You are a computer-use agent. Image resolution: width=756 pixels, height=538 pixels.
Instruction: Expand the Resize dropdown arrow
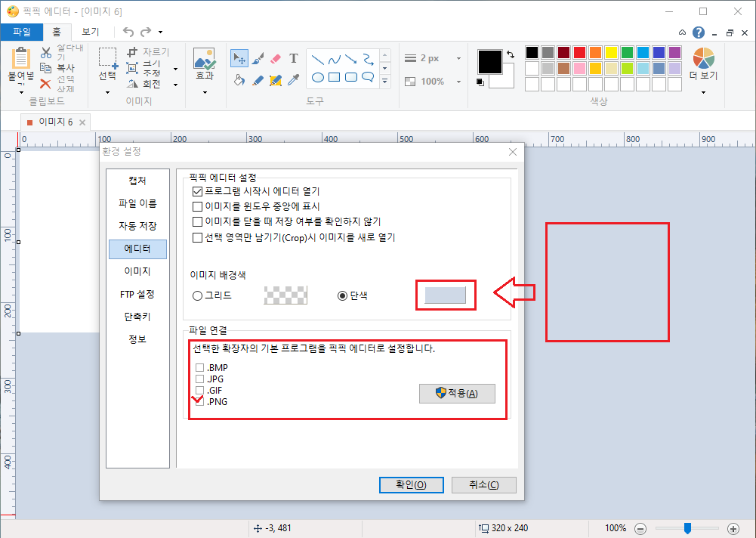click(x=175, y=69)
